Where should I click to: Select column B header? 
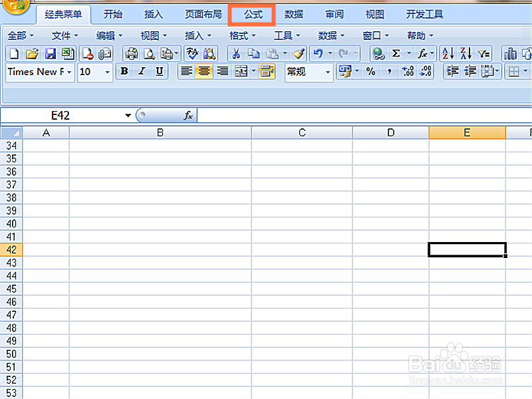[160, 132]
